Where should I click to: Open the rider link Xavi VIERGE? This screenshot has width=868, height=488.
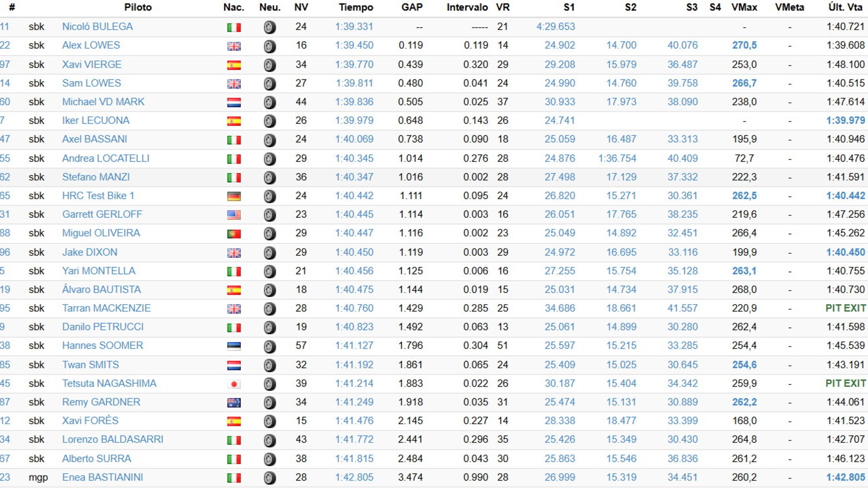(x=92, y=65)
